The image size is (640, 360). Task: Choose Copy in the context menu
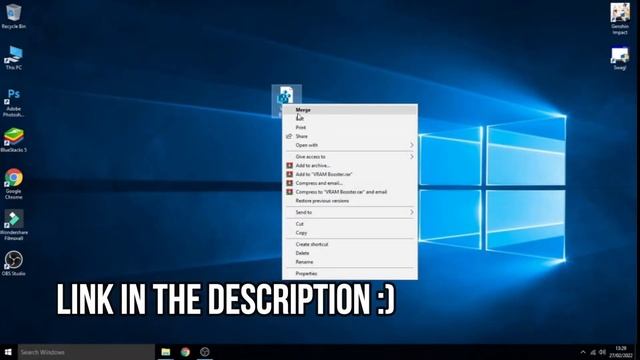click(350, 233)
